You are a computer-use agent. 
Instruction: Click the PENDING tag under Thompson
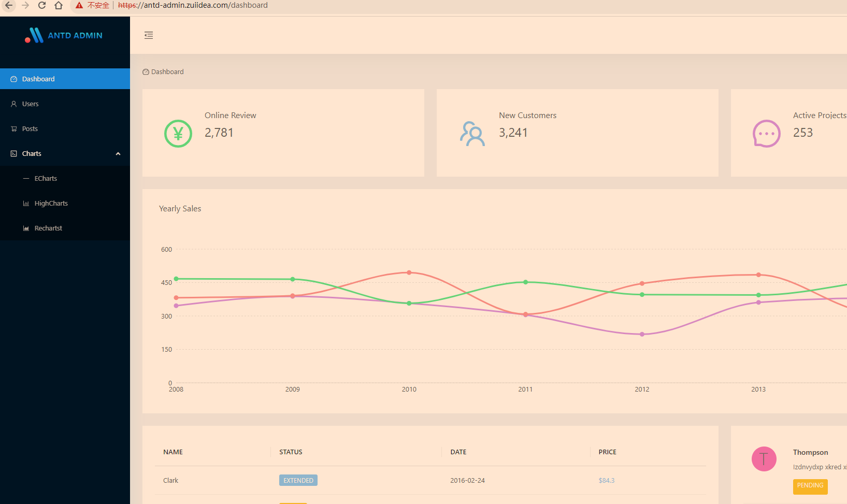pos(810,486)
